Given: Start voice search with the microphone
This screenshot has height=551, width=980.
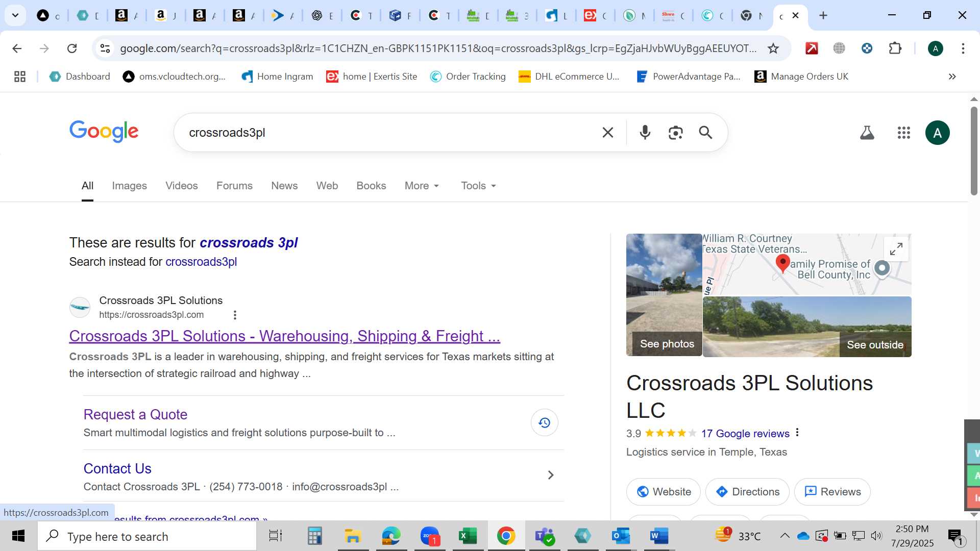Looking at the screenshot, I should click(x=645, y=133).
